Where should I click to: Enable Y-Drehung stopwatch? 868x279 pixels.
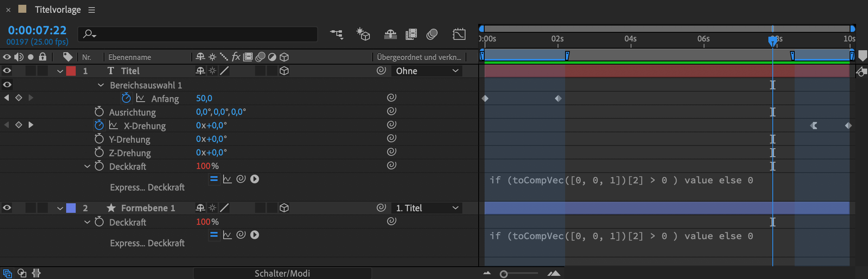(99, 139)
